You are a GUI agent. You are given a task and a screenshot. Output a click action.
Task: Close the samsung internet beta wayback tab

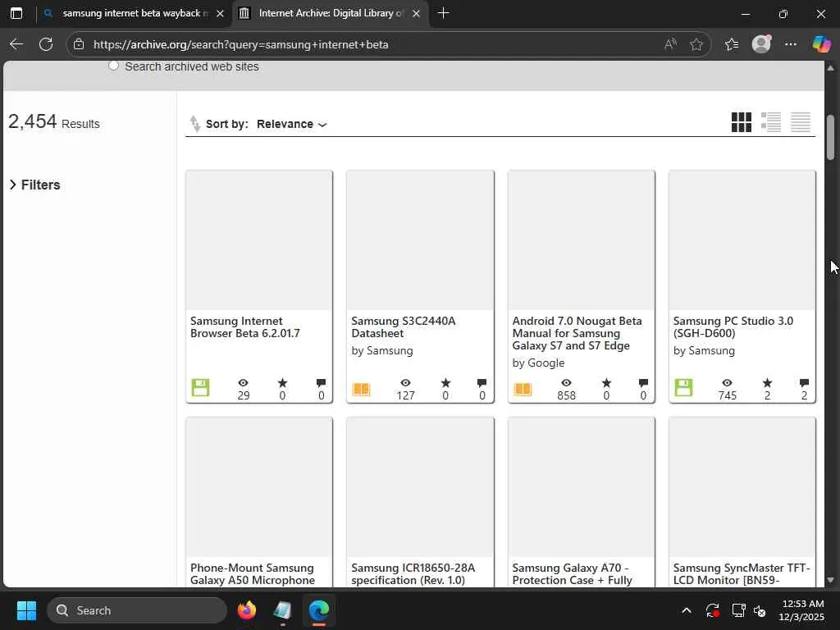220,13
